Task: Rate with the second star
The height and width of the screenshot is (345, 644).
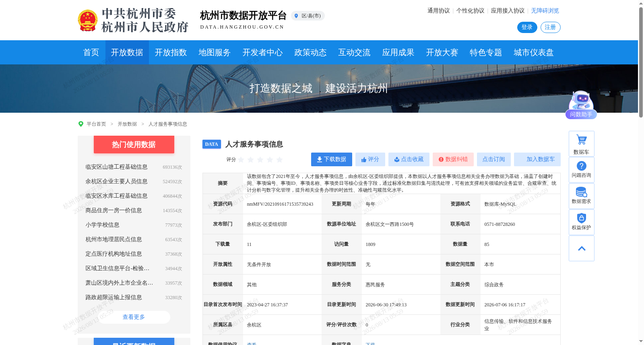Action: [x=251, y=159]
